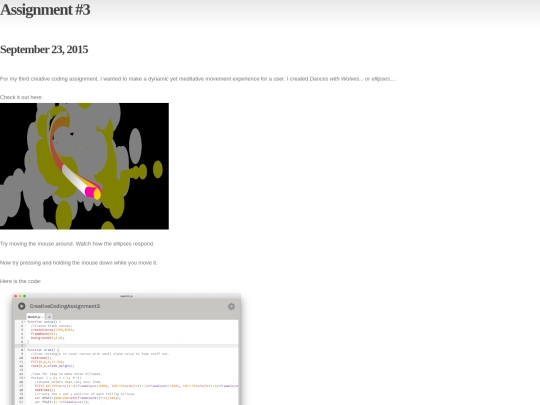Click the 'Now try pressing and holding' sentence
Image resolution: width=540 pixels, height=405 pixels.
79,263
